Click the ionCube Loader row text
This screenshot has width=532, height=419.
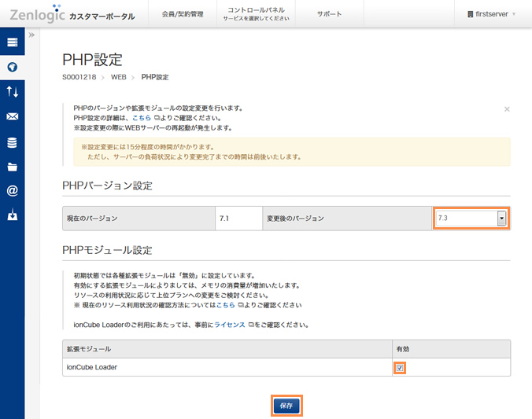pyautogui.click(x=92, y=367)
